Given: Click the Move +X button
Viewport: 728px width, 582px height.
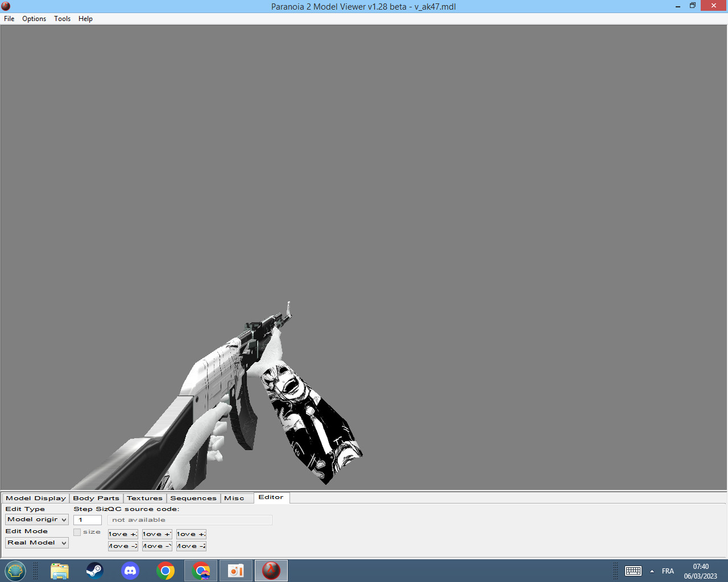Looking at the screenshot, I should click(x=123, y=534).
